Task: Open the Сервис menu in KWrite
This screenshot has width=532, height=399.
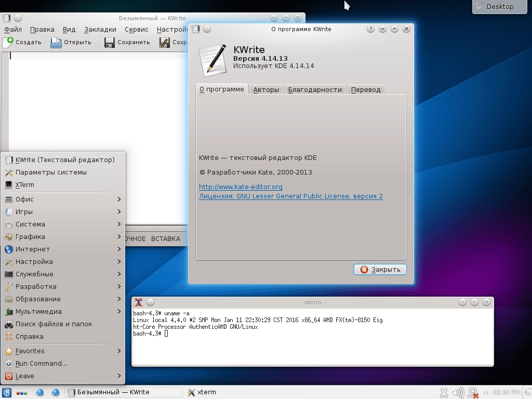Action: 137,30
